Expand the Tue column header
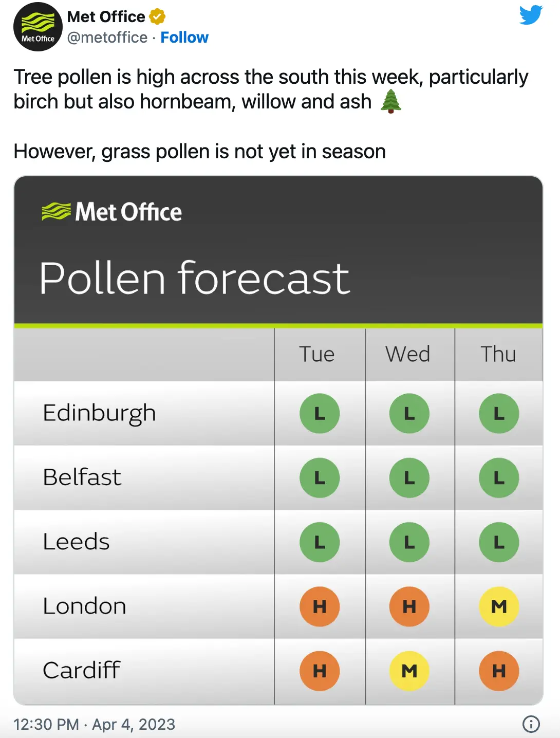 318,354
